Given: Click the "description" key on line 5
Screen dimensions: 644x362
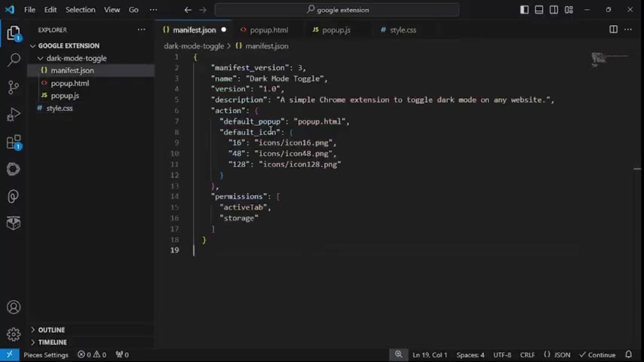Looking at the screenshot, I should [239, 100].
